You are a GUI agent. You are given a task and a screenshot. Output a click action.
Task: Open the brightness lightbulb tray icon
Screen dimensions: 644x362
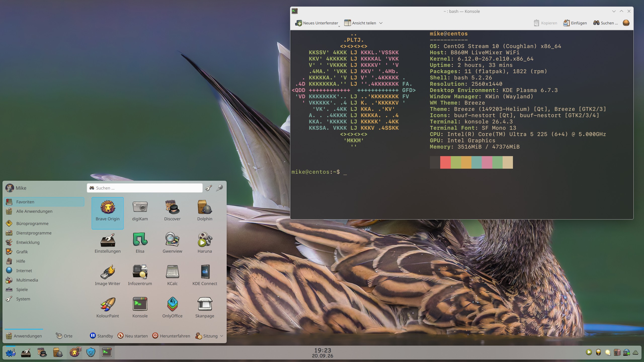[x=608, y=352]
